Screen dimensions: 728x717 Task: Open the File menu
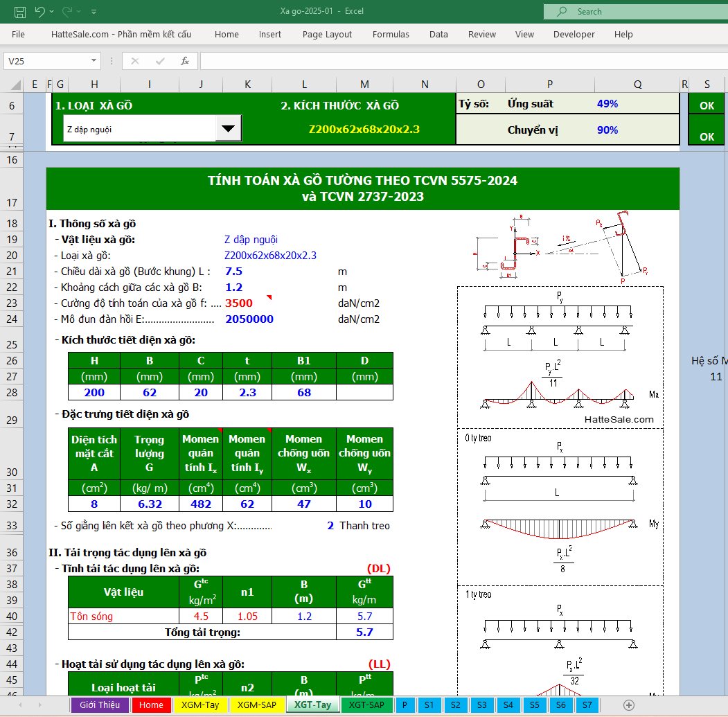pos(18,35)
